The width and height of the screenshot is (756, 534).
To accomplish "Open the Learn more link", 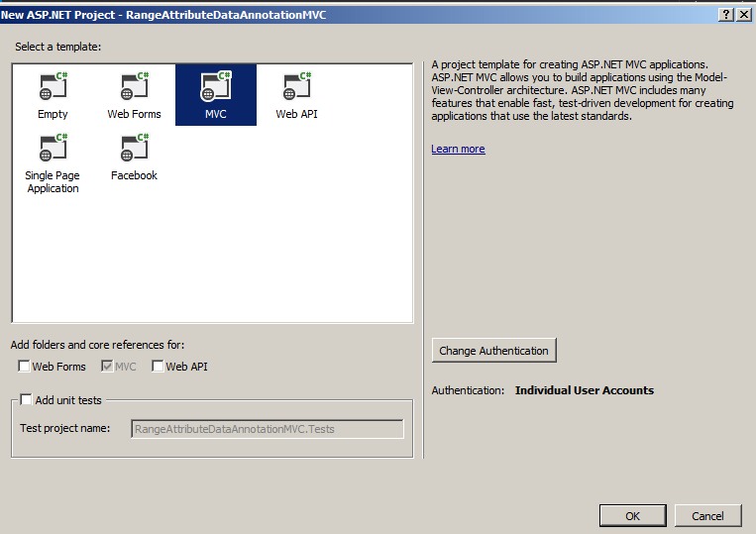I will click(x=458, y=149).
